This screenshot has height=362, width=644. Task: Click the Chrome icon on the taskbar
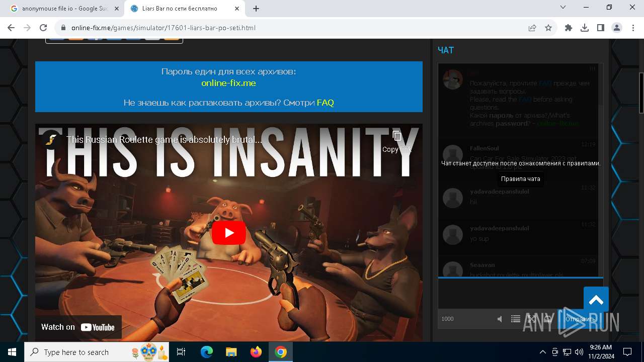coord(281,352)
